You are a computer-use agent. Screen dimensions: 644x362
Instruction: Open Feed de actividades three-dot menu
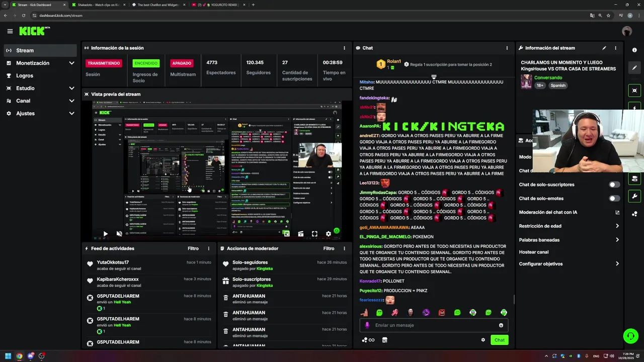[x=209, y=248]
